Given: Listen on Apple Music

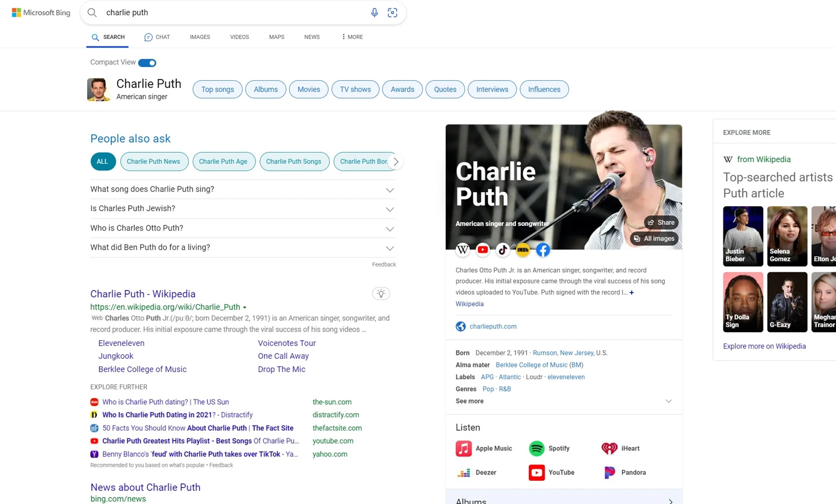Looking at the screenshot, I should (x=484, y=448).
